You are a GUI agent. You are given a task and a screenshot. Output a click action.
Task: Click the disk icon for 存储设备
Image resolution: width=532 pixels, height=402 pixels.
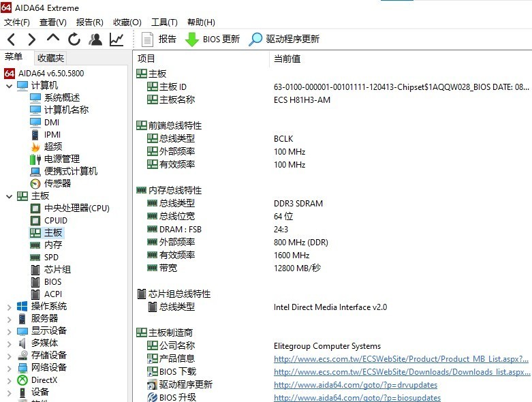pos(22,356)
